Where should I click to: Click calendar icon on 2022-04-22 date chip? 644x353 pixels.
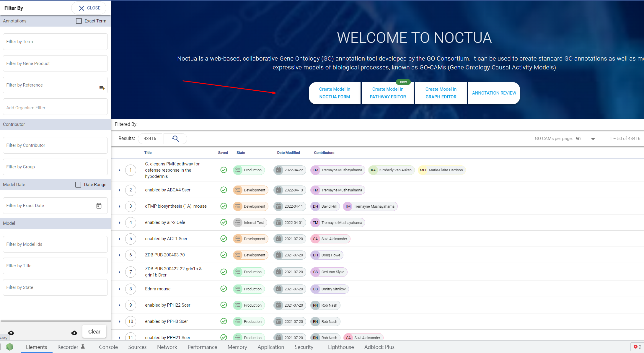(x=278, y=170)
